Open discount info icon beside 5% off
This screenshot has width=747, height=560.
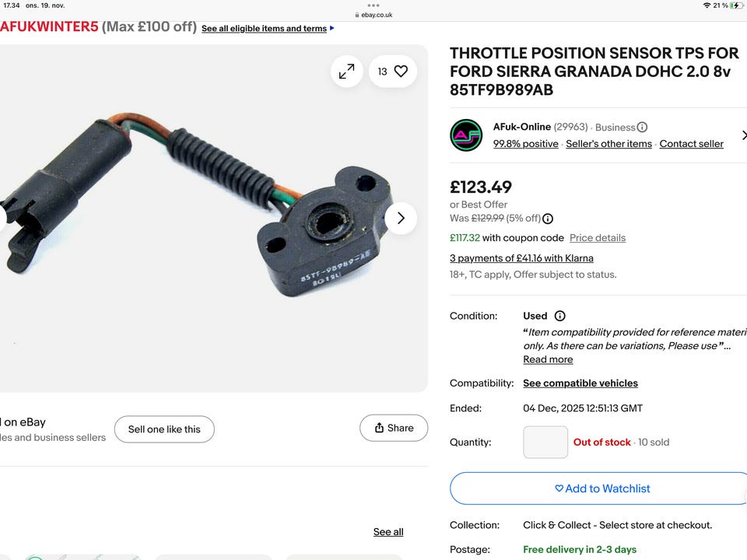point(548,219)
